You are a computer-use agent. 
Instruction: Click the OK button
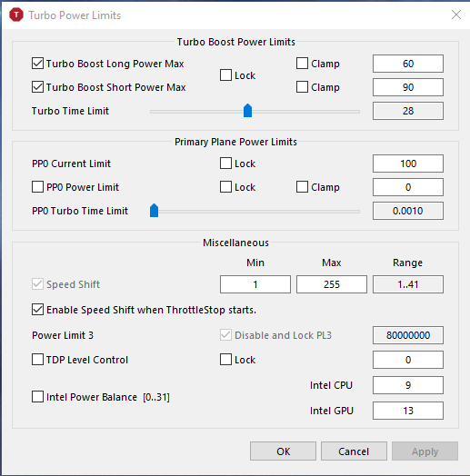tap(283, 451)
